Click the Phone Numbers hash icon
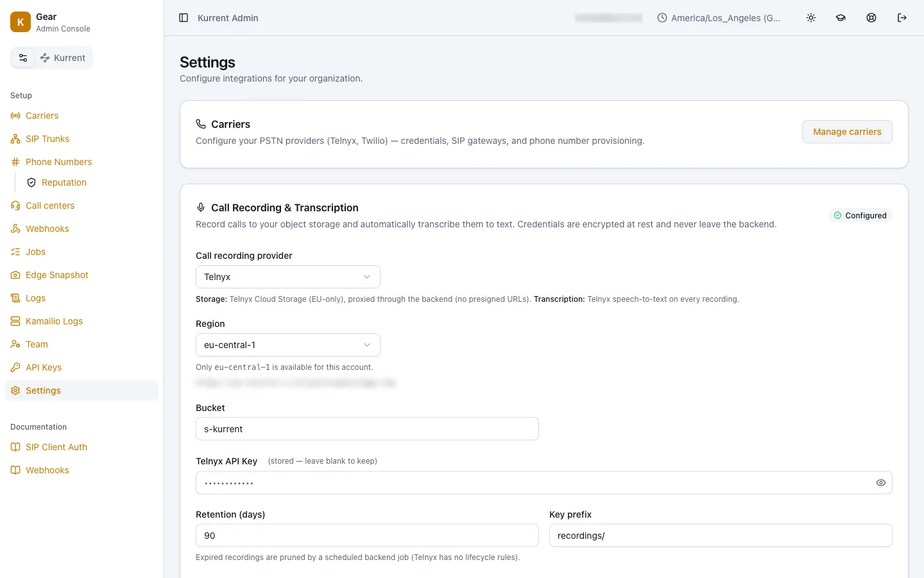This screenshot has width=924, height=578. tap(15, 162)
